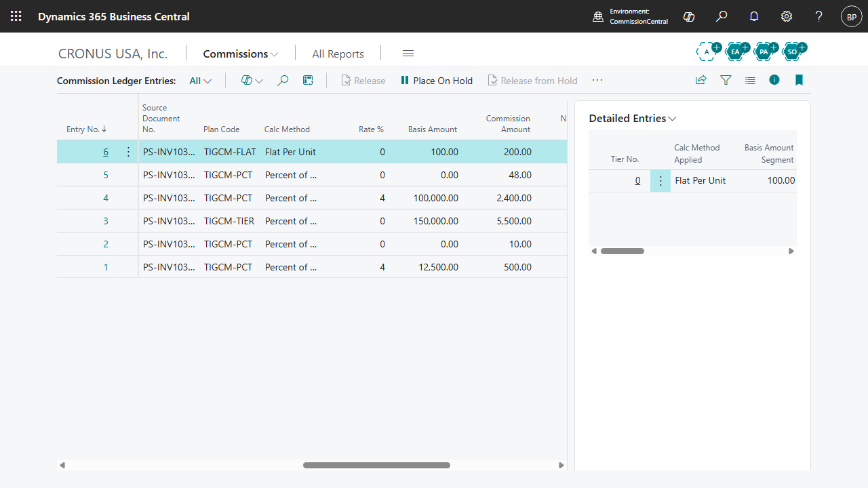Click the EA role avatar badge
The image size is (868, 488).
[736, 51]
